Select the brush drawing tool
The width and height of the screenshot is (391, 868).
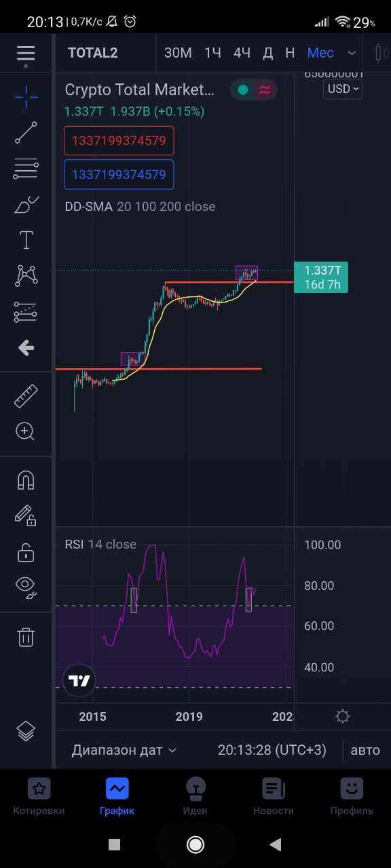[26, 205]
